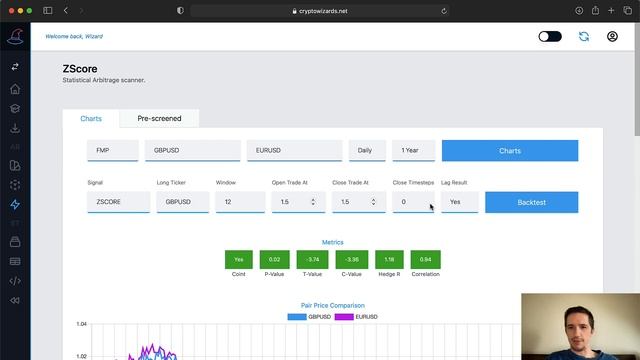Click the Backtest button
The image size is (640, 360).
click(531, 202)
